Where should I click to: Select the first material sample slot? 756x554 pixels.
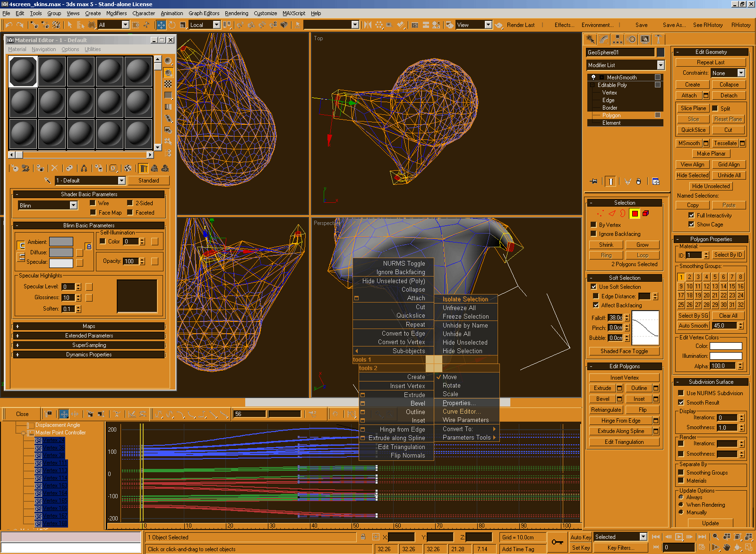[23, 71]
